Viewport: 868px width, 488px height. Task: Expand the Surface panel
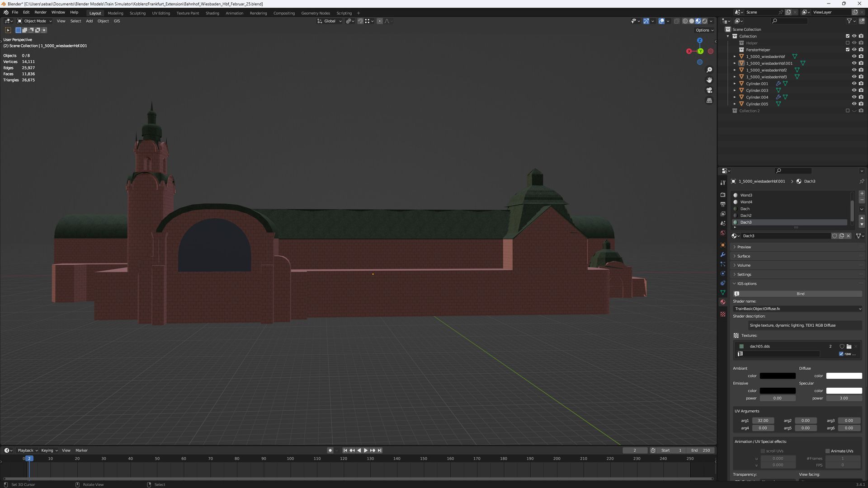744,256
